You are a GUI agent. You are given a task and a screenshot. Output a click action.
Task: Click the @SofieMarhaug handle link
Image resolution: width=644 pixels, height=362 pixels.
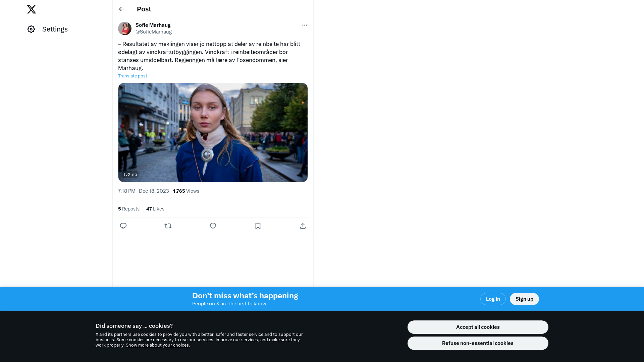[154, 32]
